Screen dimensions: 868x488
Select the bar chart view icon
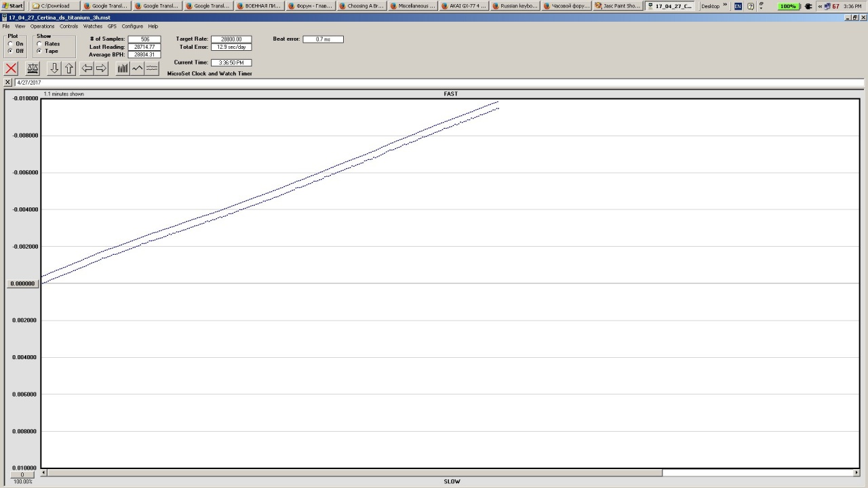click(123, 68)
